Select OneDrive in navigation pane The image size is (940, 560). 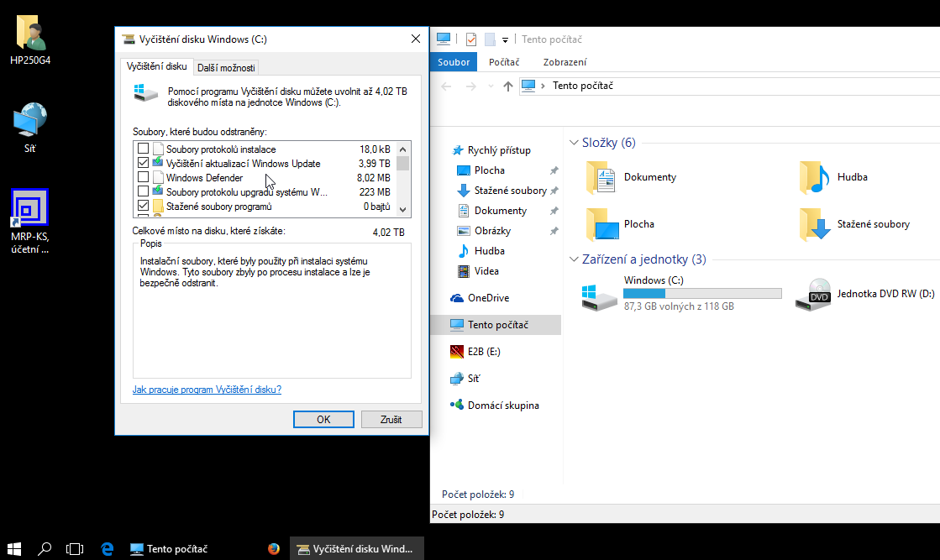[x=488, y=298]
